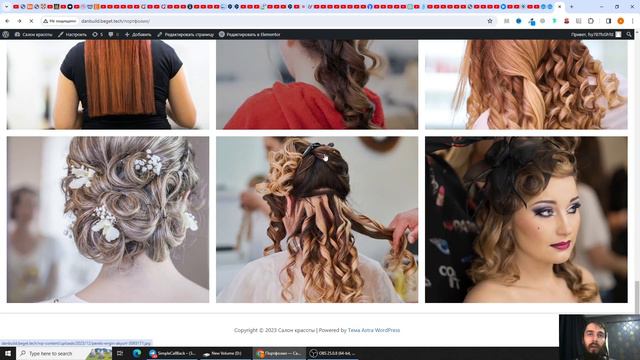Open the comments bubble in admin bar

coord(113,35)
